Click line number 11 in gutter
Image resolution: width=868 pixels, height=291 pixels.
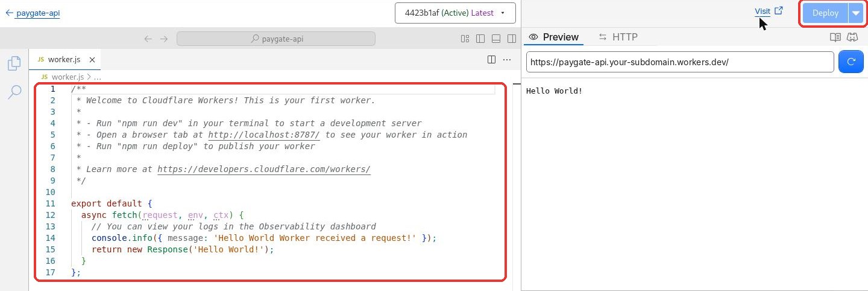[50, 203]
